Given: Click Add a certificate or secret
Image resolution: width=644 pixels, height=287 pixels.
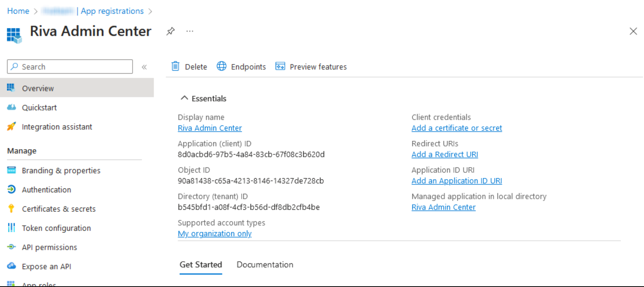Looking at the screenshot, I should pos(457,128).
